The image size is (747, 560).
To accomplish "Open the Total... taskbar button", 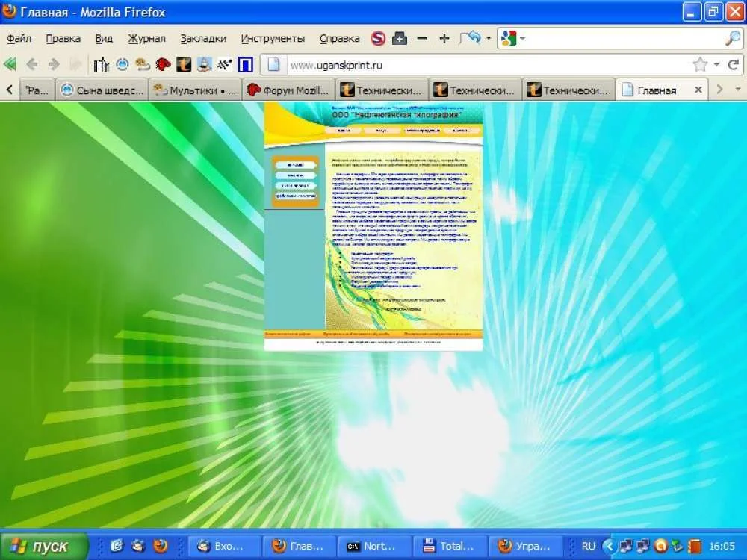I will pyautogui.click(x=450, y=546).
